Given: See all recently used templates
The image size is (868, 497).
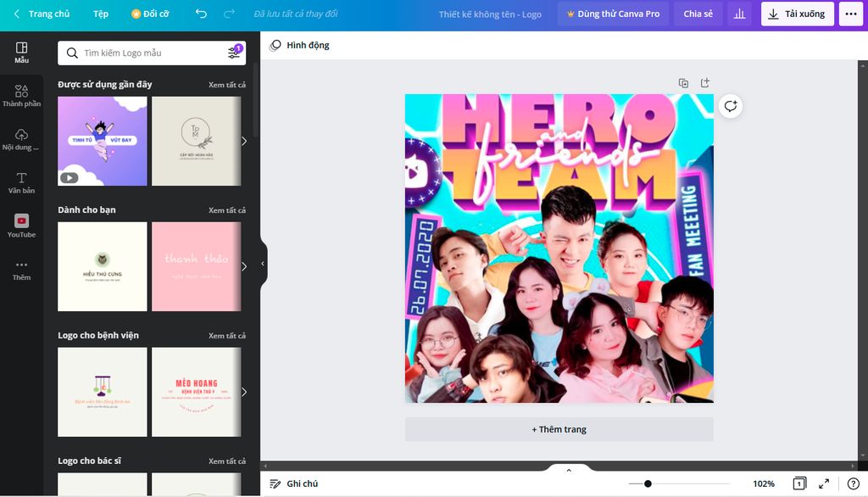Looking at the screenshot, I should coord(227,85).
